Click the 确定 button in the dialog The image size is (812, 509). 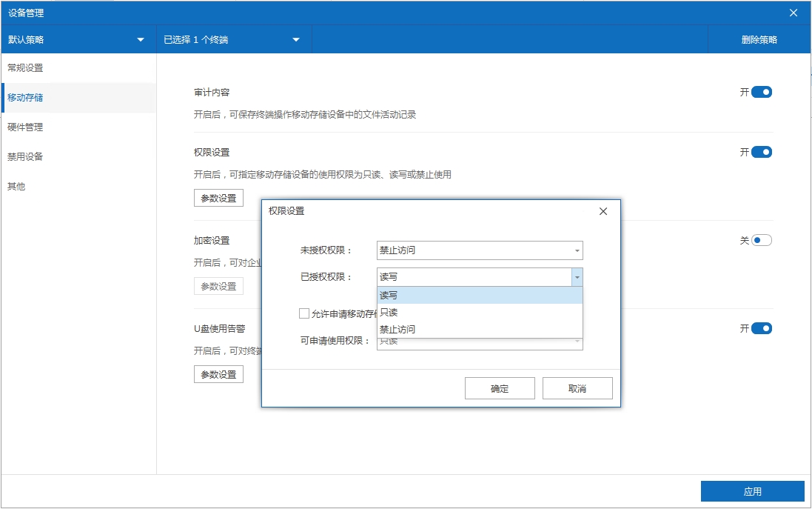point(500,387)
